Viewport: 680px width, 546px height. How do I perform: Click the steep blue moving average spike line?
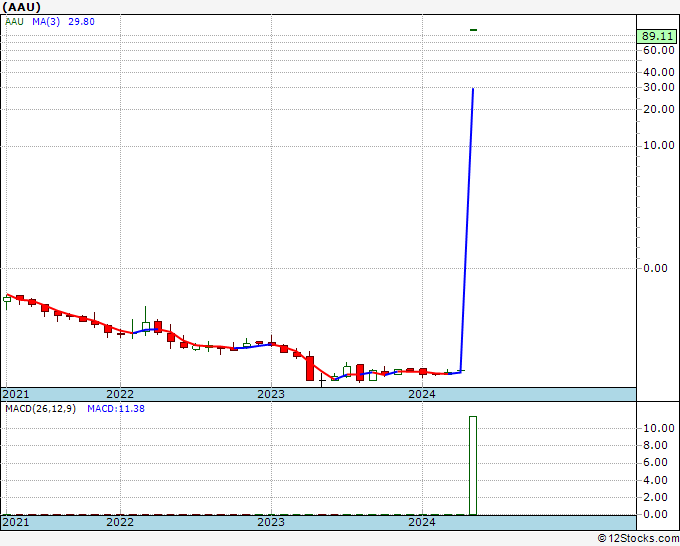point(467,230)
